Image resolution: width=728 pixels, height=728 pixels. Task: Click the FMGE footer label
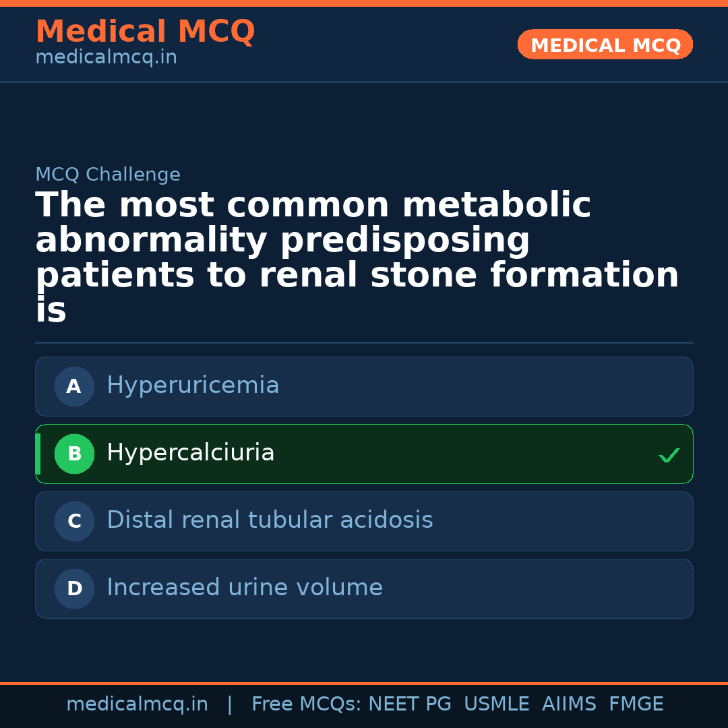(x=636, y=704)
